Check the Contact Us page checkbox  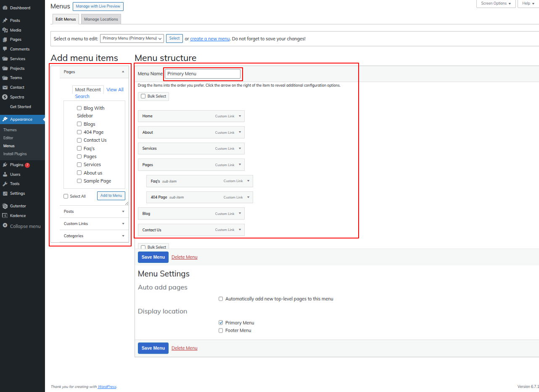coord(79,140)
